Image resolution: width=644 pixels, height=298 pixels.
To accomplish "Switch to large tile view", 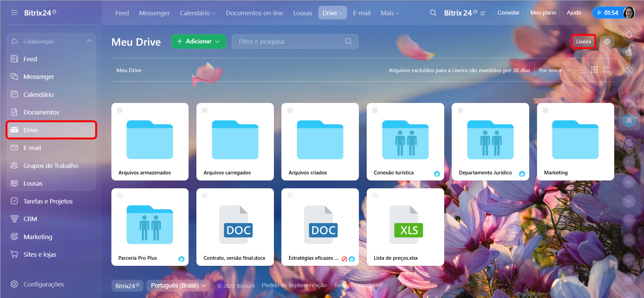I will point(606,70).
